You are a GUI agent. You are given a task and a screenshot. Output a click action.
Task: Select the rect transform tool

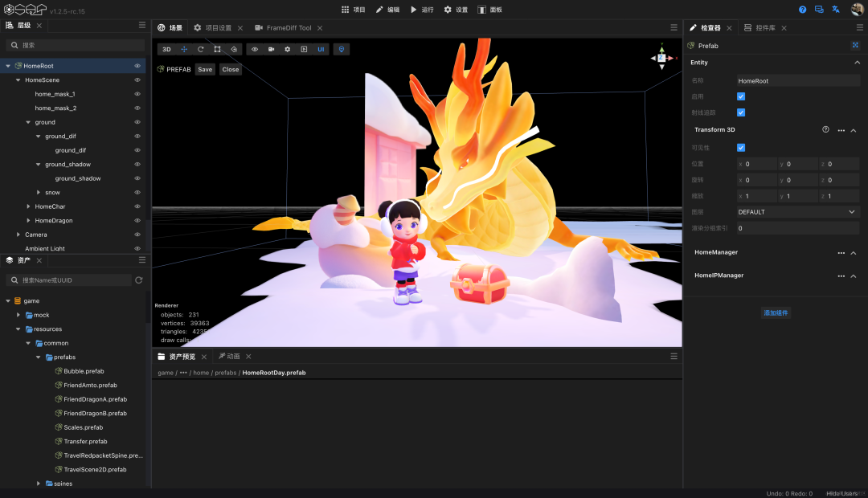click(218, 49)
